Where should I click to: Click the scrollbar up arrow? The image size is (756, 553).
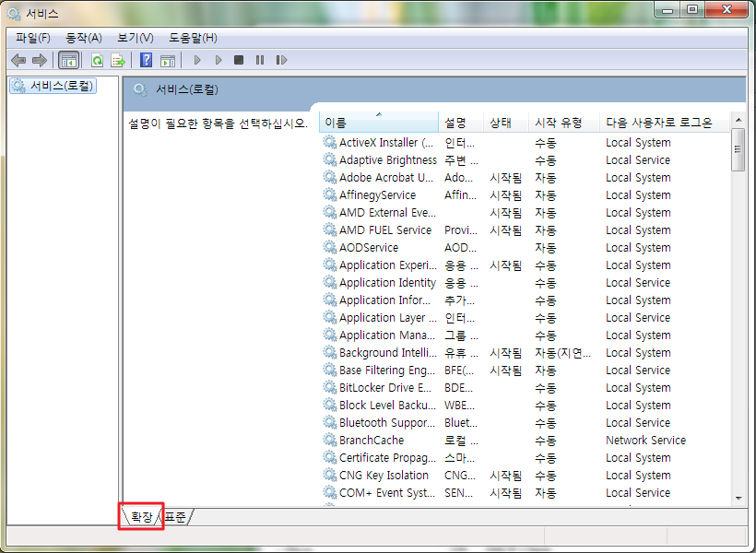coord(738,120)
